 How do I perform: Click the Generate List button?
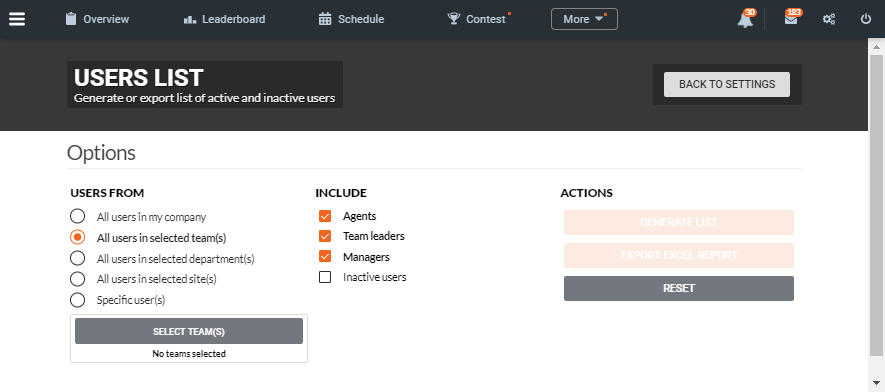[x=679, y=222]
